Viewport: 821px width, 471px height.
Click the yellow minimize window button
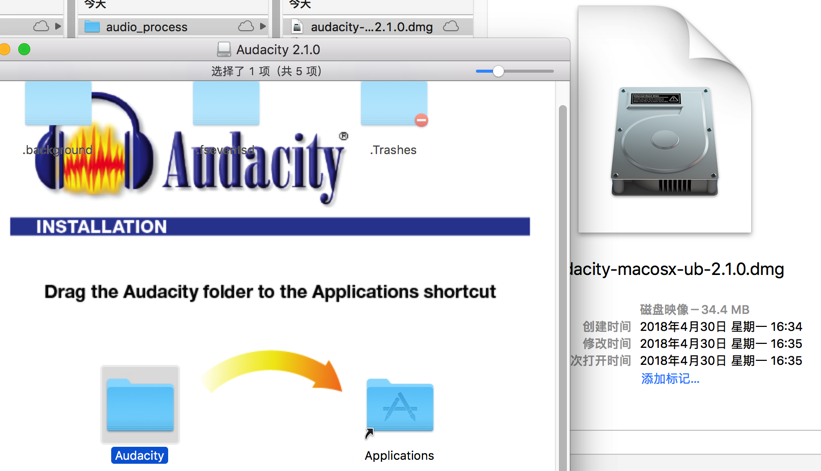click(4, 49)
